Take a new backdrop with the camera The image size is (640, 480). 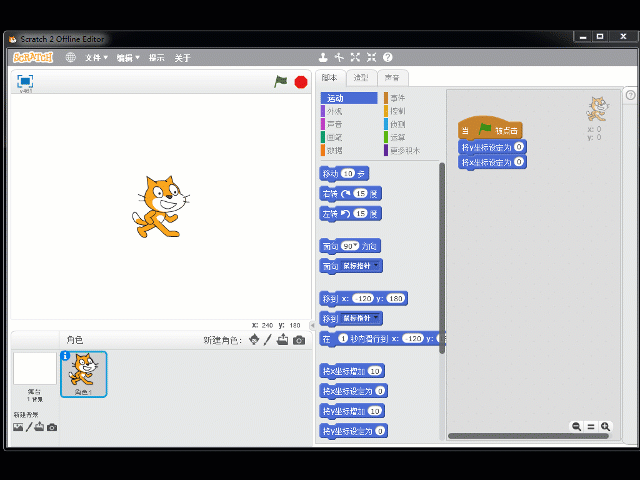tap(52, 427)
